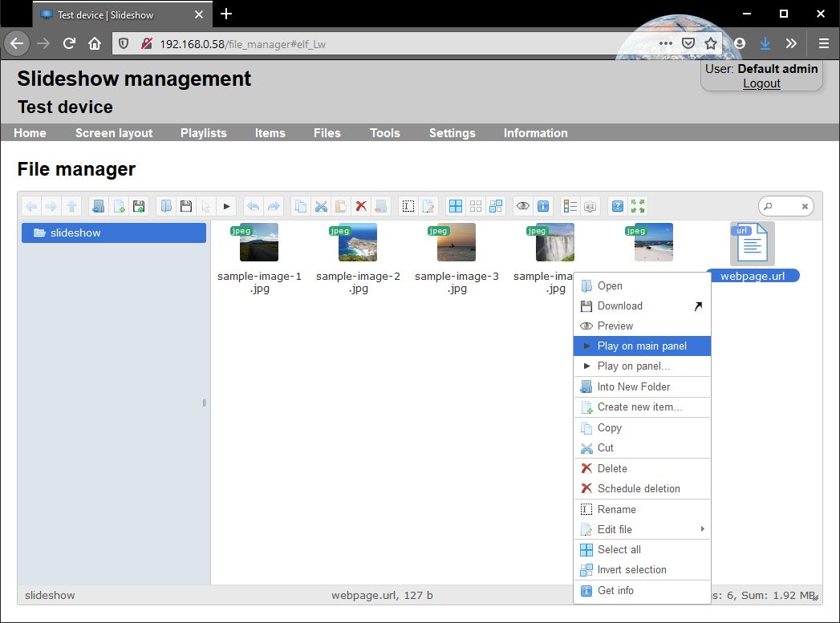Click the blue Help question-mark icon
This screenshot has width=840, height=623.
pyautogui.click(x=618, y=207)
